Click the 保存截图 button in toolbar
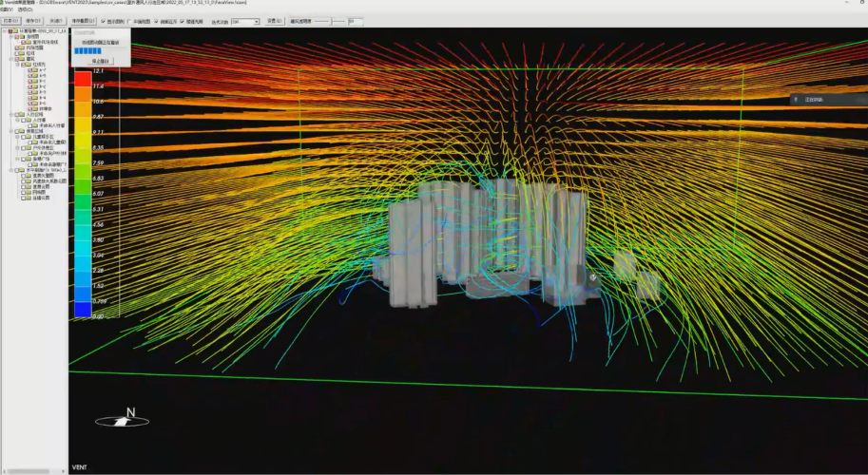Screen dimensions: 868x475 [82, 21]
